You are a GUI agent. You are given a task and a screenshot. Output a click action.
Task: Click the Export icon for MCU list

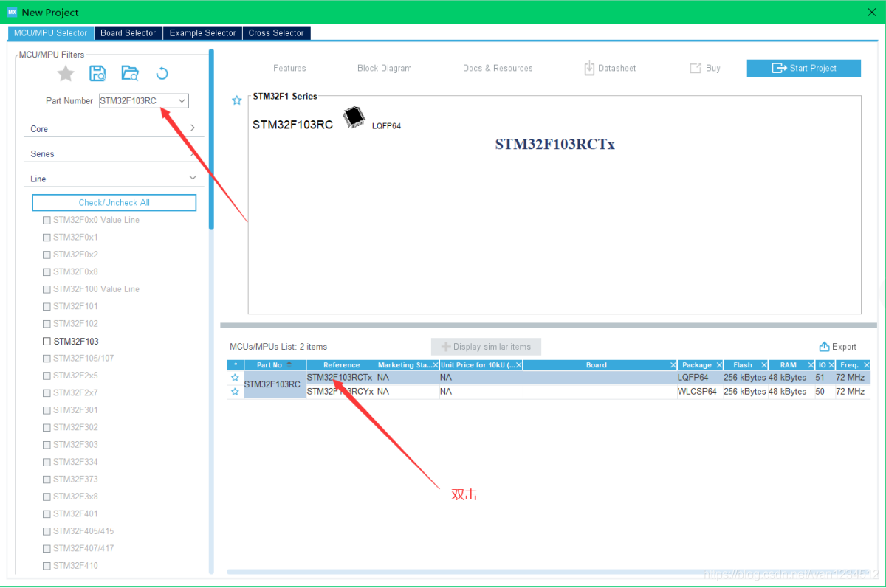tap(825, 347)
